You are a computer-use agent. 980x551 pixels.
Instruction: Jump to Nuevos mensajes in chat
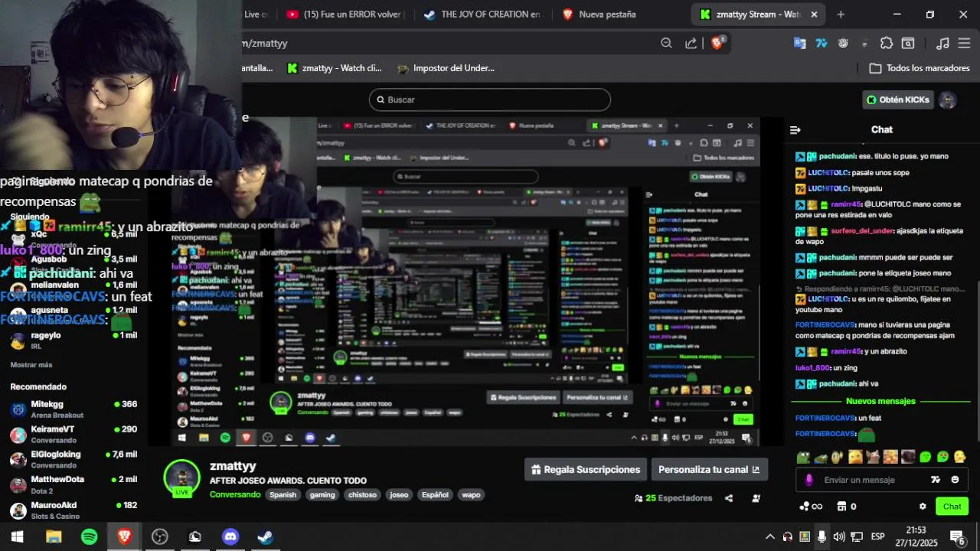click(x=880, y=401)
